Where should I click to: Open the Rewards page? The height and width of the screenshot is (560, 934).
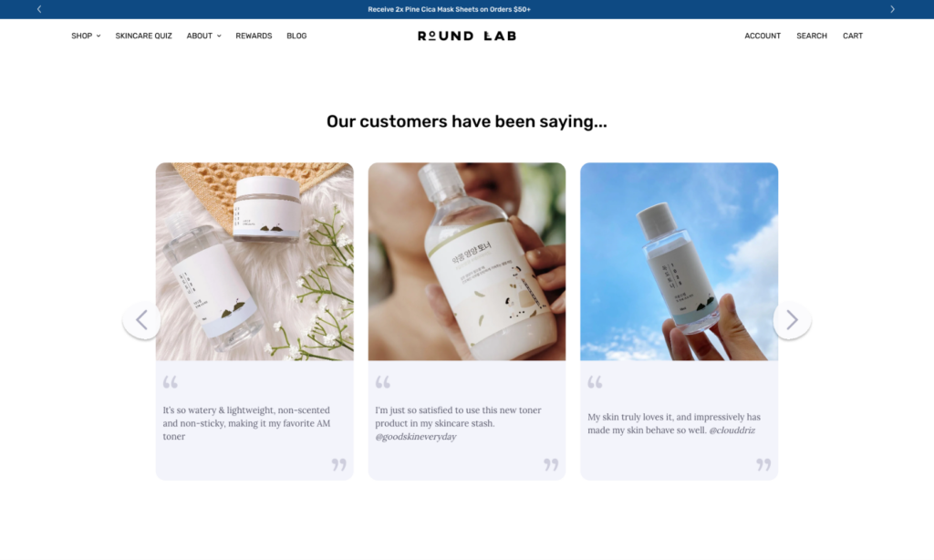pos(254,36)
